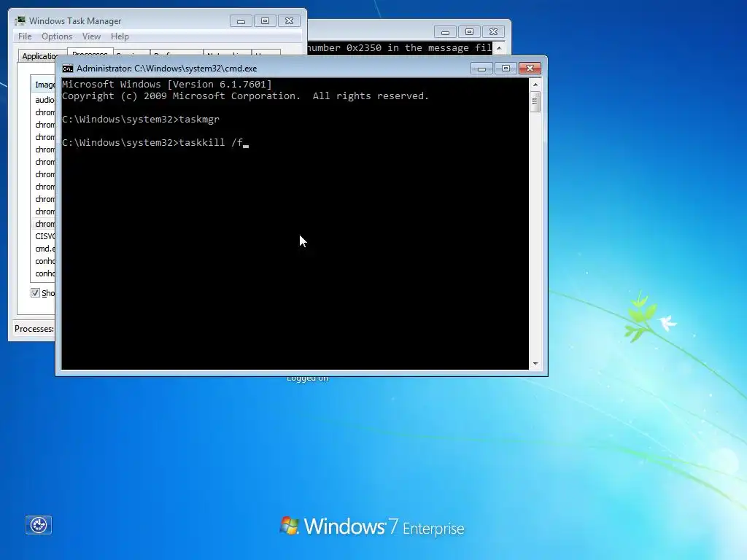Minimize the Administrator cmd.exe window
Viewport: 747px width, 560px height.
tap(481, 69)
